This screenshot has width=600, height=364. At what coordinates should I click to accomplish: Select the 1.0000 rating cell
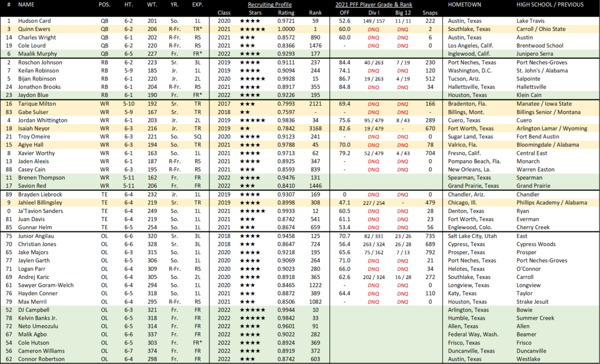click(285, 29)
